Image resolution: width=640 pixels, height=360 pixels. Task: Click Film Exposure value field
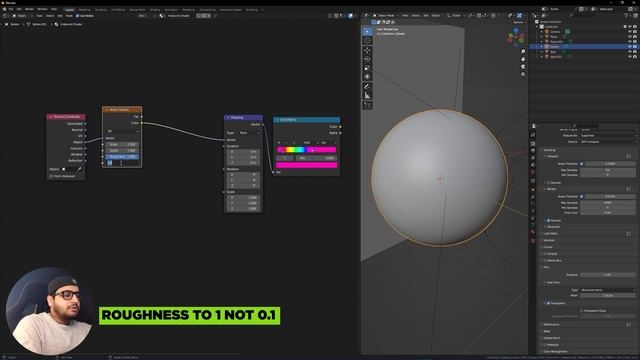(607, 275)
